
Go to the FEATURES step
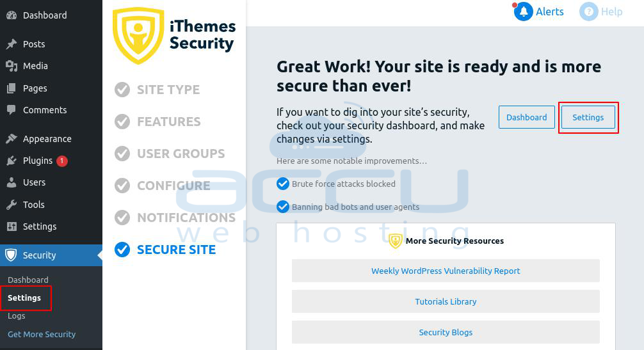169,122
